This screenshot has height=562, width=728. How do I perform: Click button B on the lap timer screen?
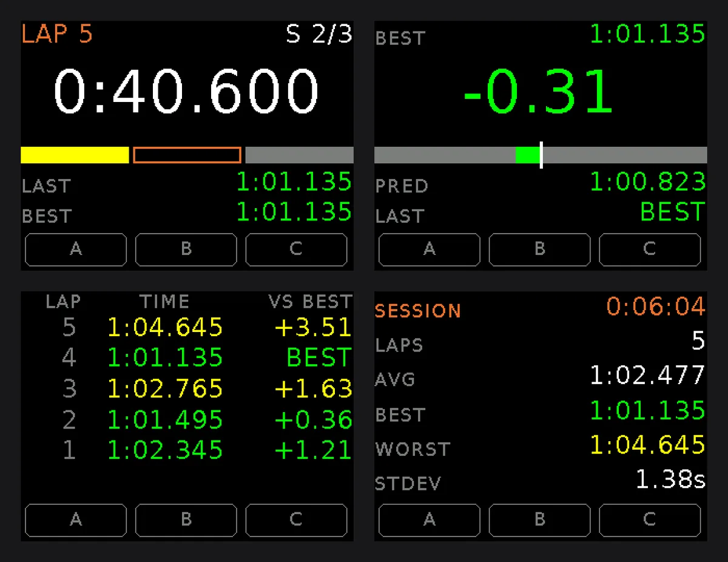[x=186, y=249]
